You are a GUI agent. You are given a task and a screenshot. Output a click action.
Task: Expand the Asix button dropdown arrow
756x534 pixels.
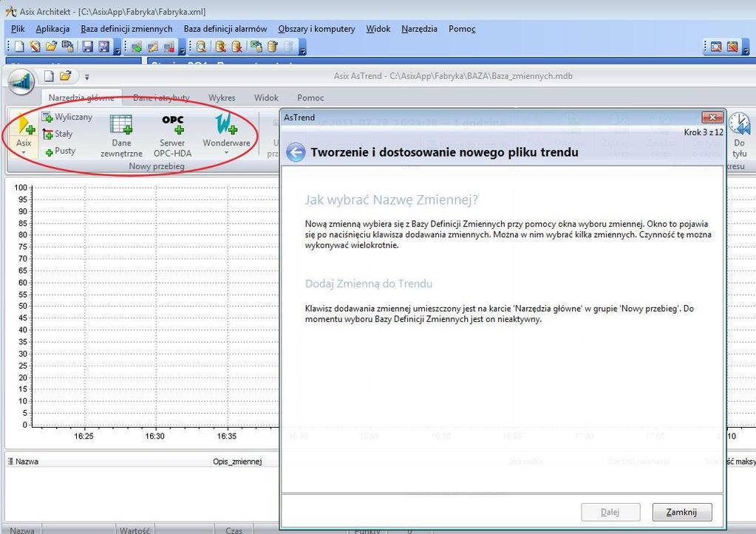tap(24, 153)
